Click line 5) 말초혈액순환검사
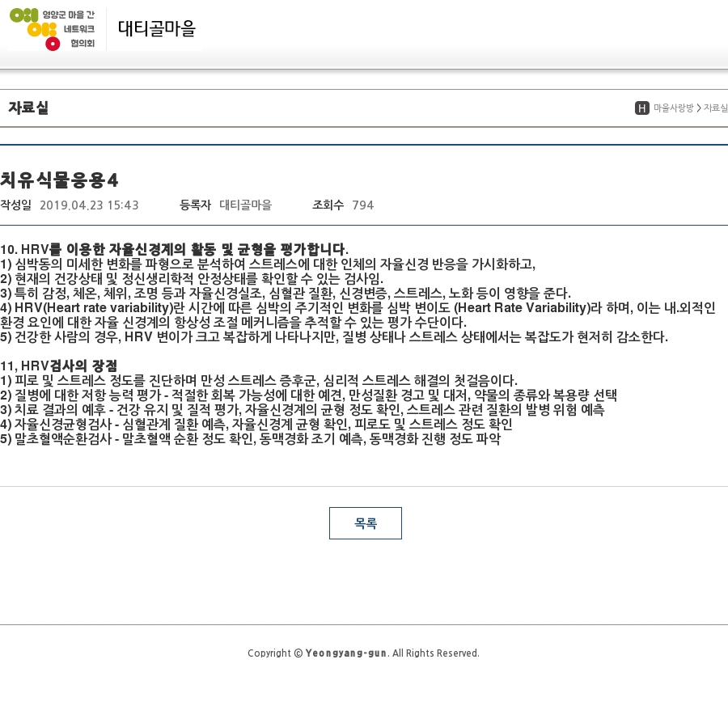728x706 pixels. click(x=250, y=438)
